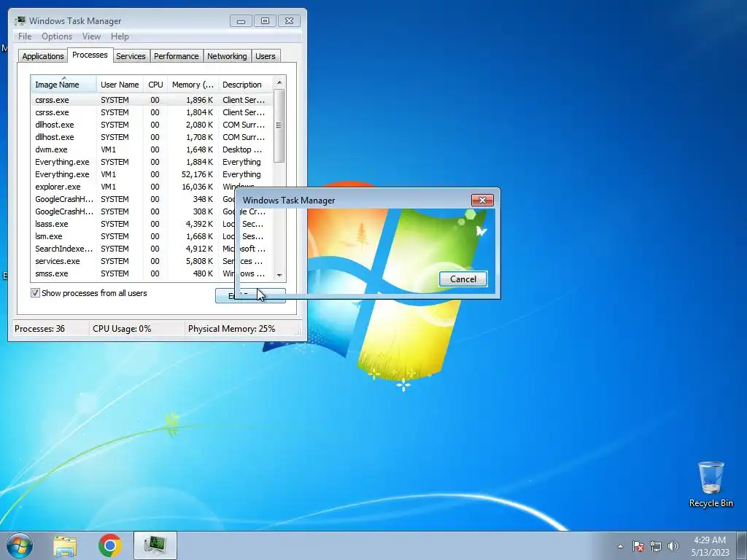Open the File menu in Task Manager
747x560 pixels.
[x=25, y=36]
